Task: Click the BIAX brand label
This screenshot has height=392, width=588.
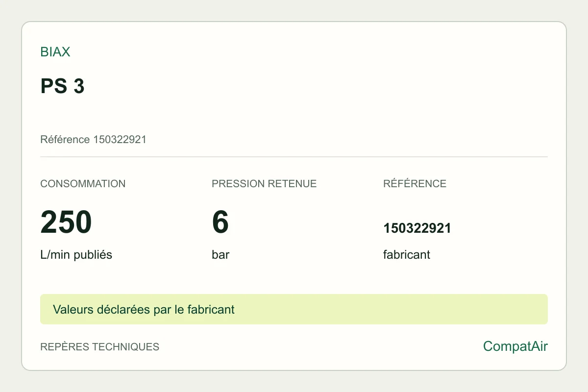Action: [55, 52]
